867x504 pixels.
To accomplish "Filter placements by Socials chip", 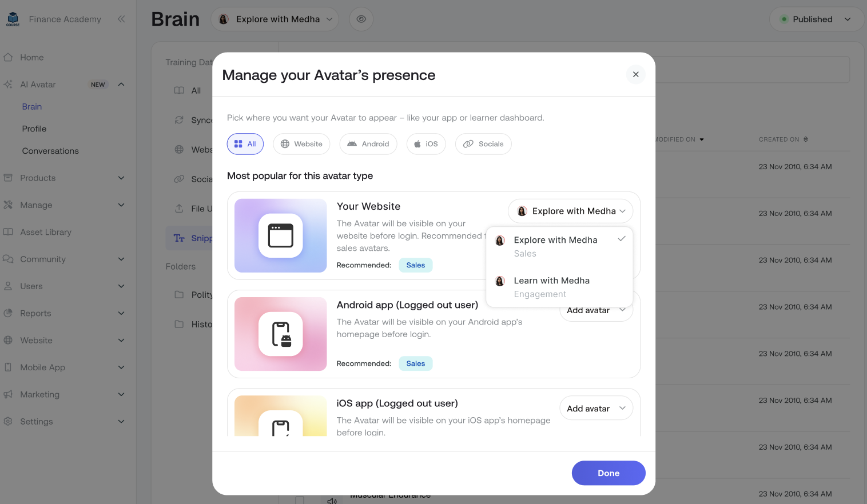I will pyautogui.click(x=483, y=144).
